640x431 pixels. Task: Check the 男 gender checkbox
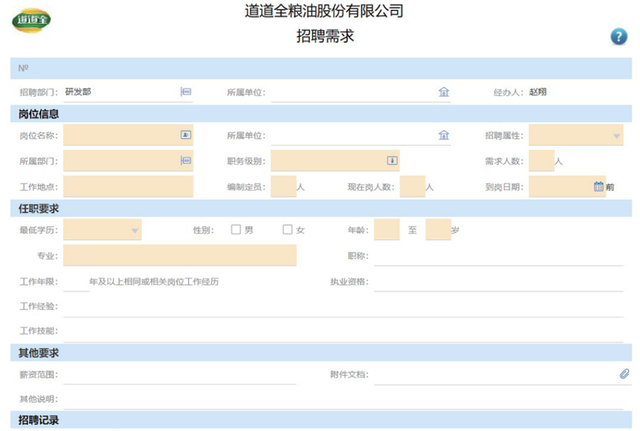(x=236, y=229)
